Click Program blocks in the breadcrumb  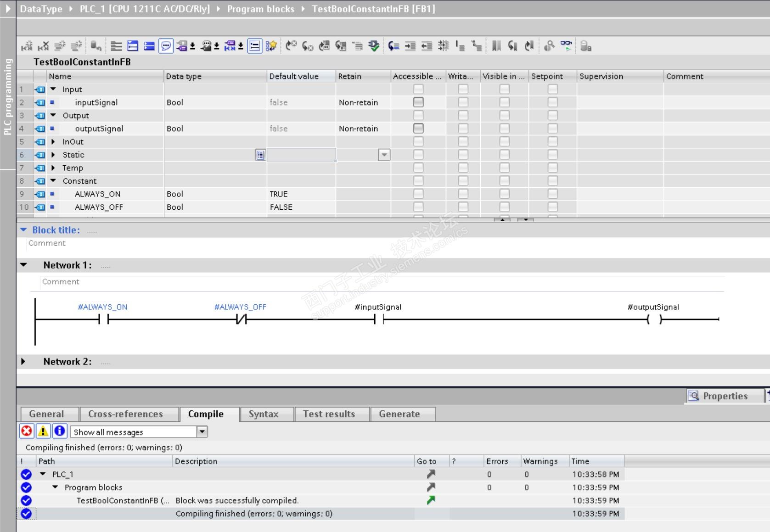(x=260, y=9)
